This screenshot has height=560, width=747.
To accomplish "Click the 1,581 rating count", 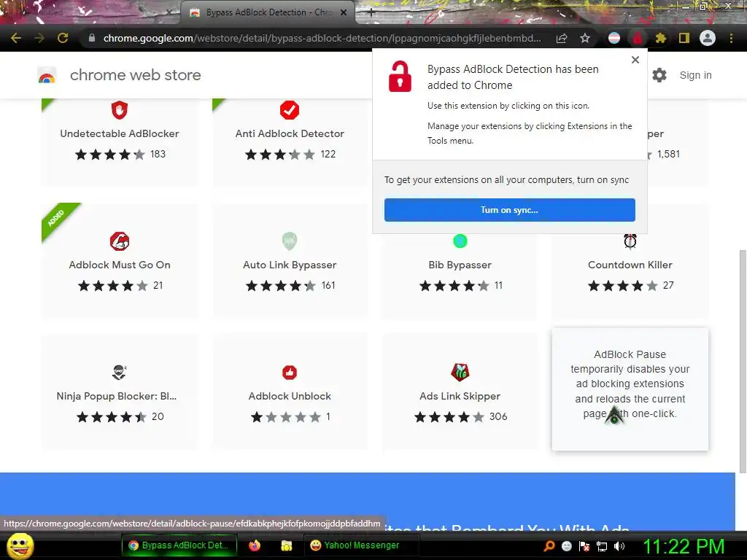I will 668,155.
